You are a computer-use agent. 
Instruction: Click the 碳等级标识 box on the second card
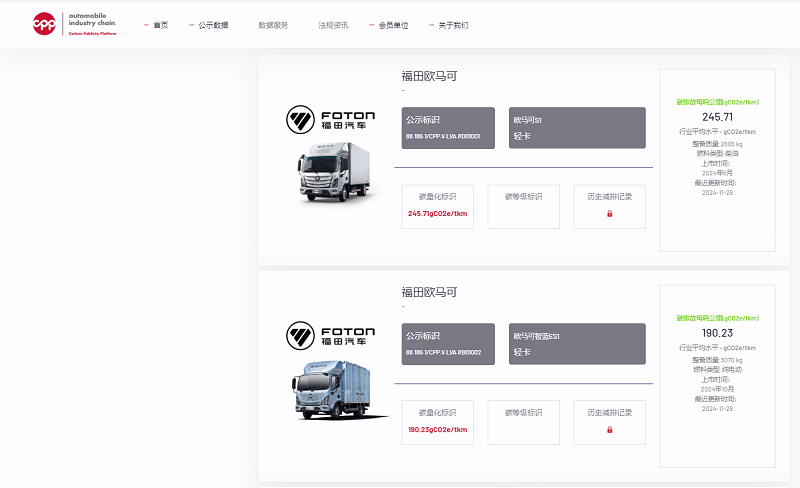coord(523,422)
